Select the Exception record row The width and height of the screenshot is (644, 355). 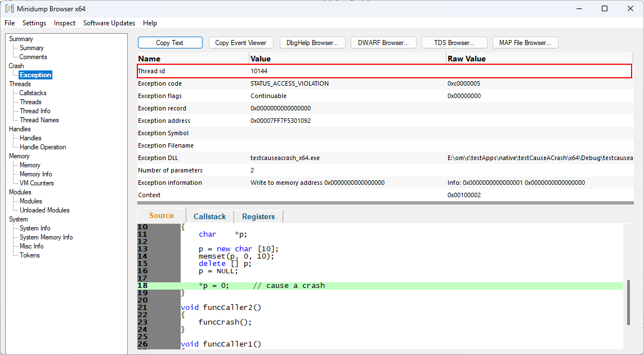(x=385, y=108)
